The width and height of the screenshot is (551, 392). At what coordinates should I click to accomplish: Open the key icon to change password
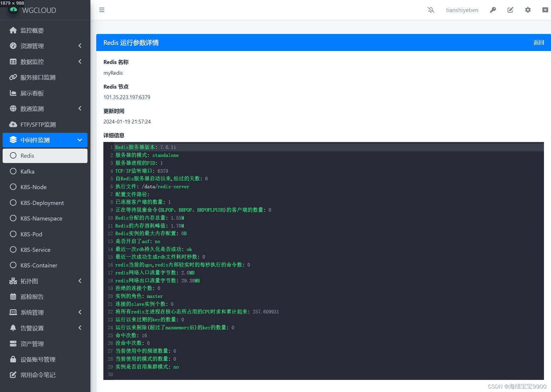[x=493, y=10]
